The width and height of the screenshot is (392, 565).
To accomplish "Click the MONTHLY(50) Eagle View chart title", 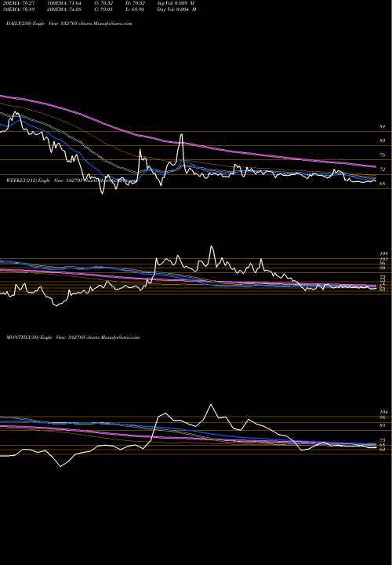I will (x=73, y=337).
